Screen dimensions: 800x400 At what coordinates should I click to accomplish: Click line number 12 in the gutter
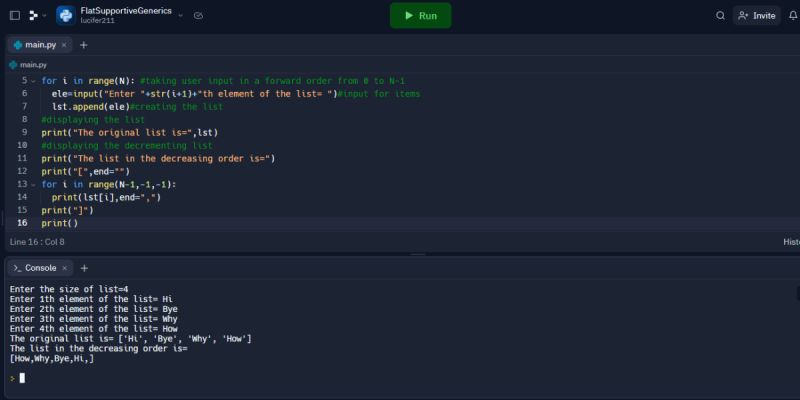pos(22,171)
